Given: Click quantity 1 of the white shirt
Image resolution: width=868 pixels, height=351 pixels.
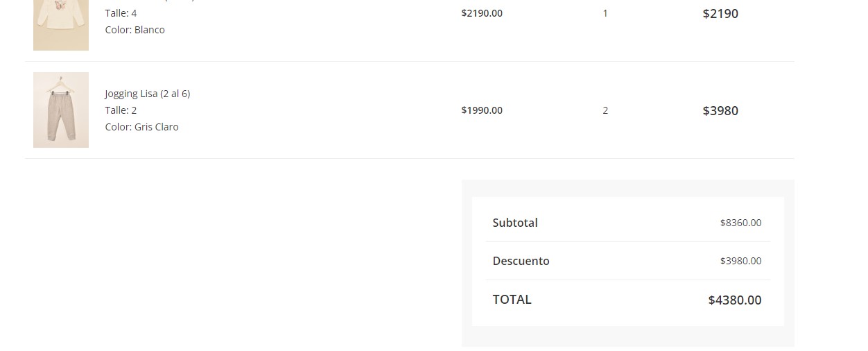Looking at the screenshot, I should tap(605, 13).
